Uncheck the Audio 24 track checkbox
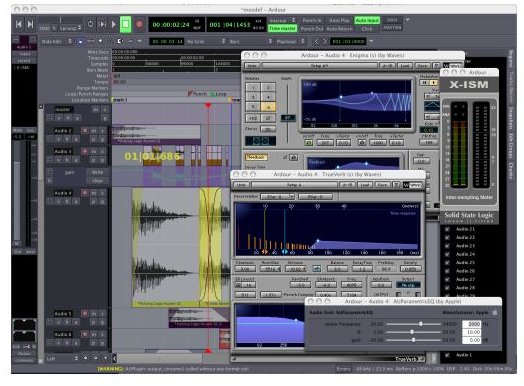This screenshot has height=386, width=524. pos(447,254)
